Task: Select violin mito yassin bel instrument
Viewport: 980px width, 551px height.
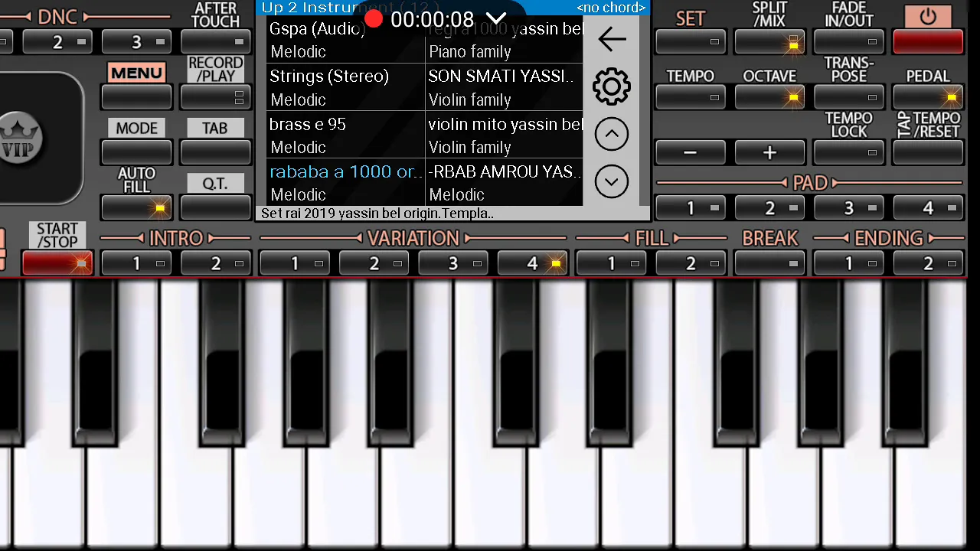Action: (x=505, y=135)
